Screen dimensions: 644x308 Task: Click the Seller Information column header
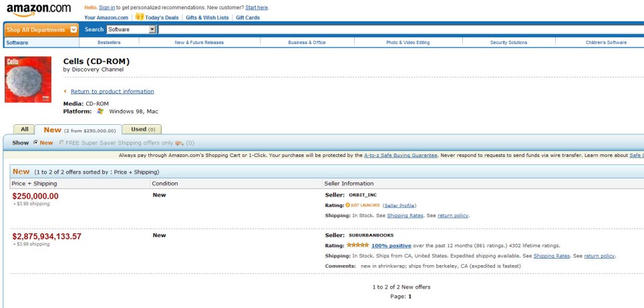pos(349,184)
